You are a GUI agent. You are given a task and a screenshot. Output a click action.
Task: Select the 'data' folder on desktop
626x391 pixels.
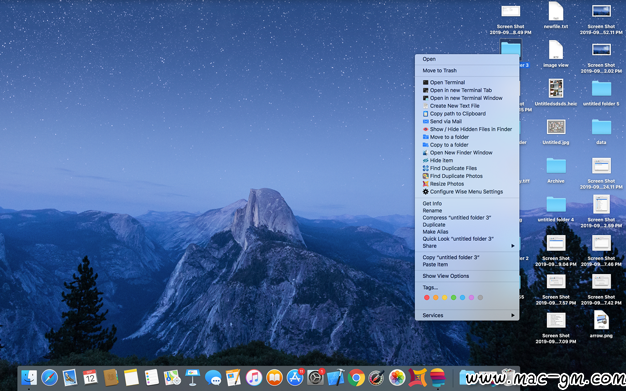(x=601, y=131)
